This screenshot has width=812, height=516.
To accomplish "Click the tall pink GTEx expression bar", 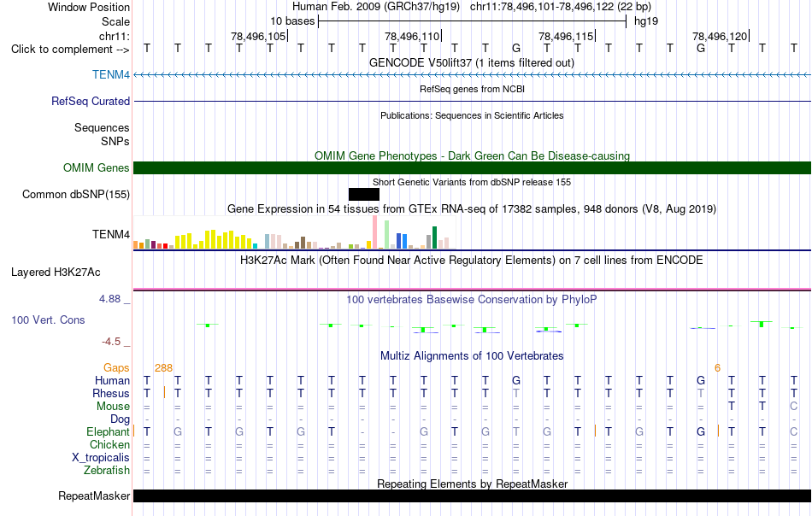I will click(x=374, y=232).
